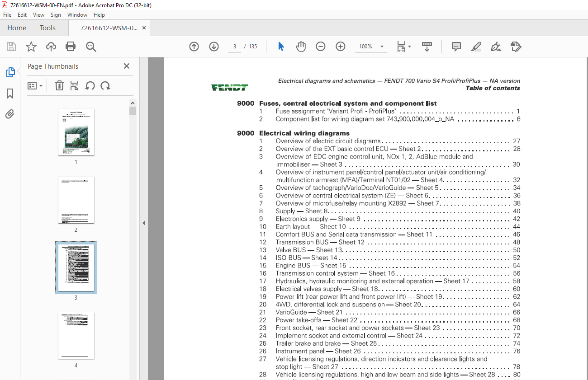Close the 72616612-WSM document tab
588x380 pixels.
pos(144,28)
